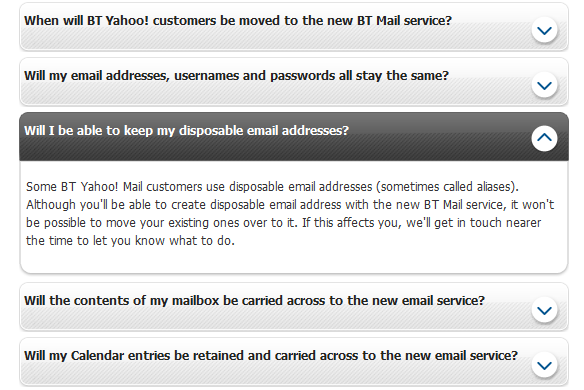
Task: Click "Will I be able to keep my disposable" title
Action: coord(186,131)
